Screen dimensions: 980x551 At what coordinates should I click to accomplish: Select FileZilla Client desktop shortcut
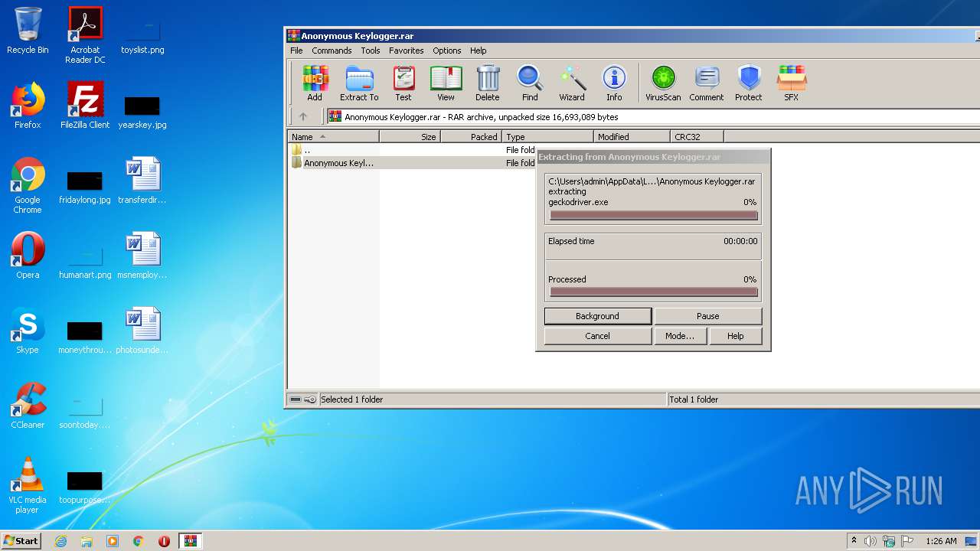(x=85, y=106)
